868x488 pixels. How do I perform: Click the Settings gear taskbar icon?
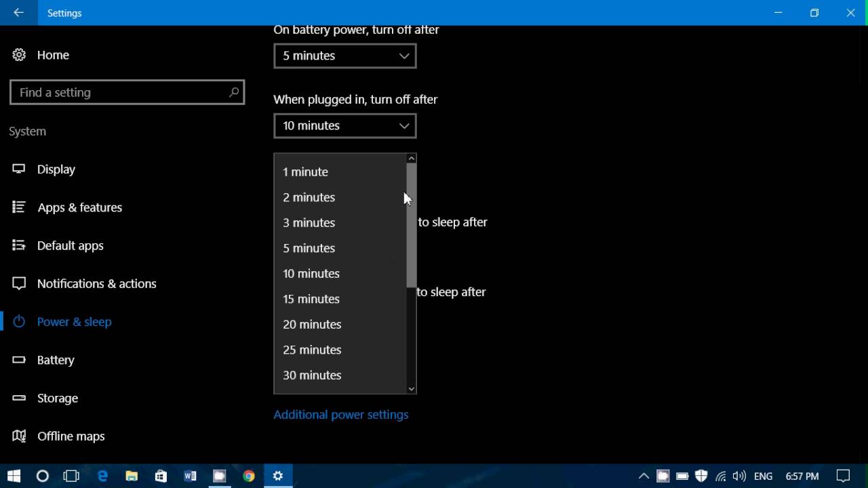[x=278, y=476]
